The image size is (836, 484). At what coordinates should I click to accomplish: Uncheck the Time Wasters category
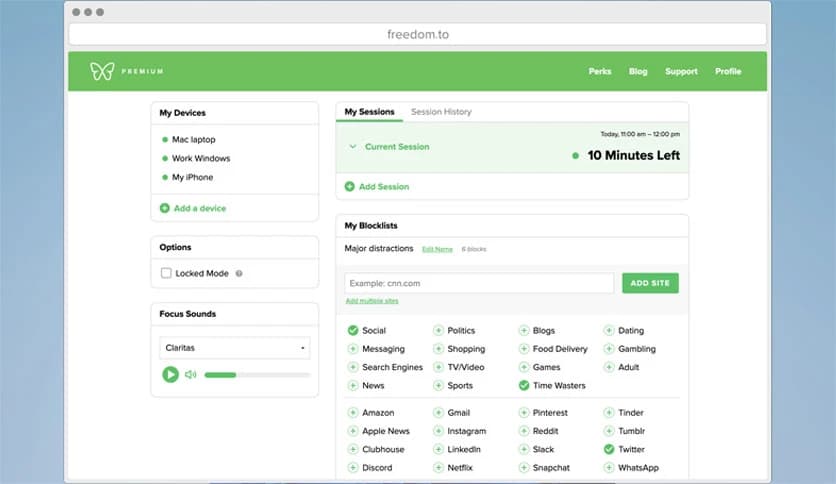coord(524,385)
